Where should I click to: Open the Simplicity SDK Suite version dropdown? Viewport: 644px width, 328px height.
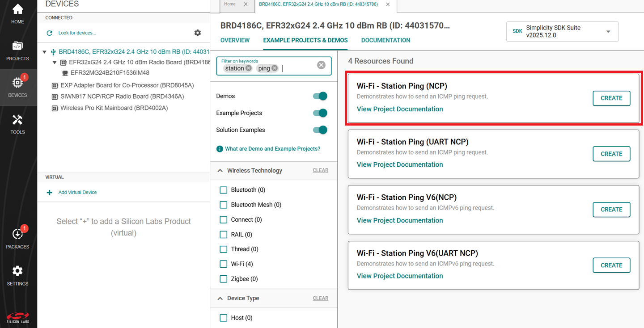[607, 31]
